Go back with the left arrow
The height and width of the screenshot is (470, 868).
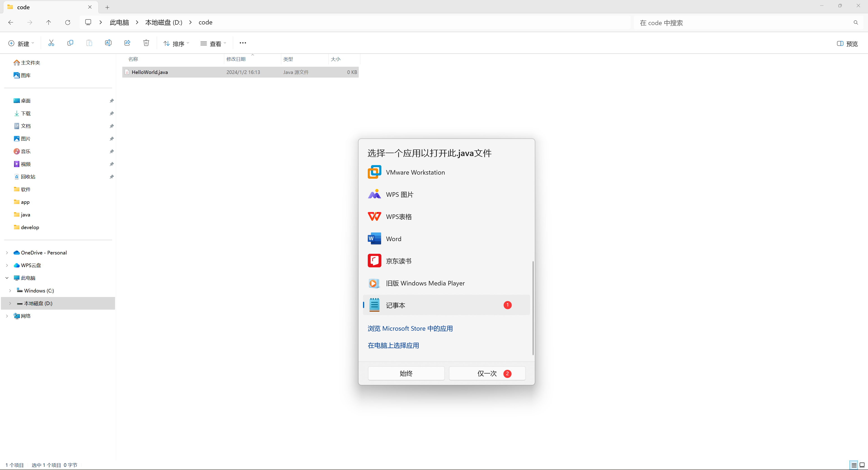[11, 22]
